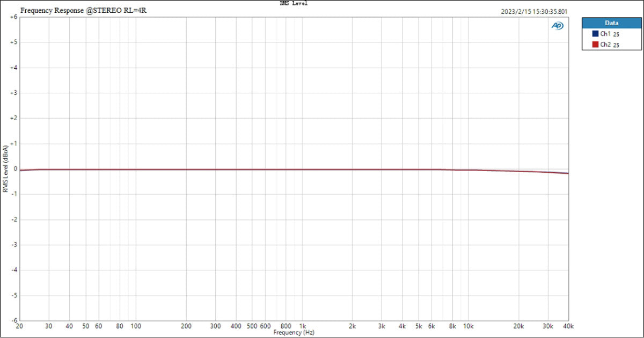Screen dimensions: 644x338
Task: Click the 100 tick on the frequency axis
Action: point(136,326)
